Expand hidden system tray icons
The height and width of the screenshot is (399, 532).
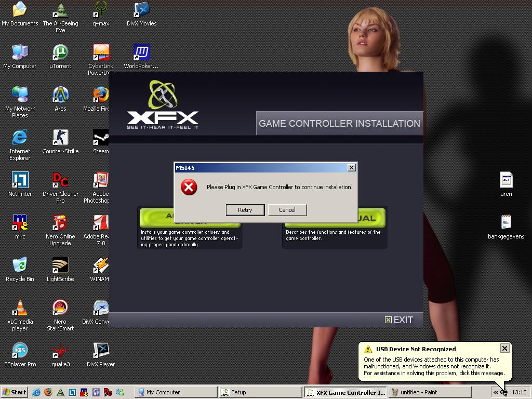495,392
